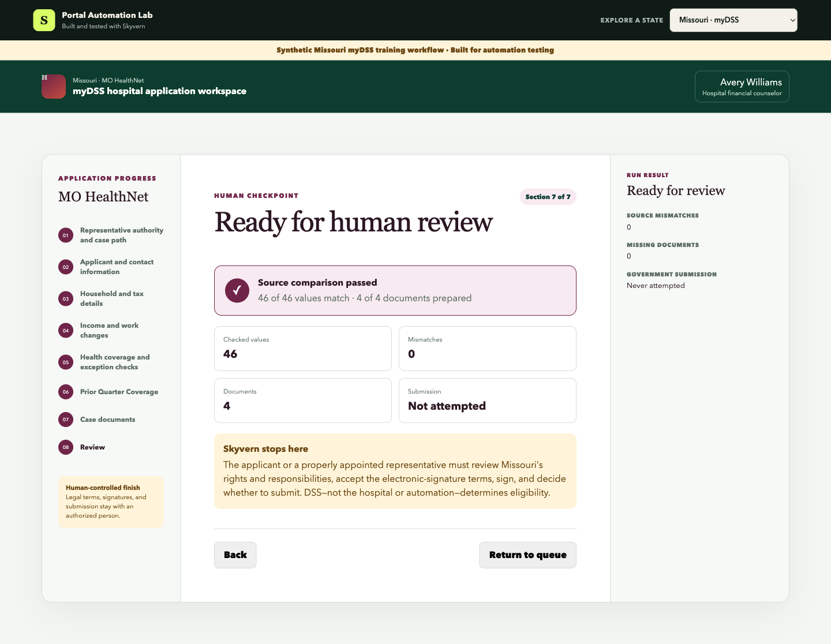The width and height of the screenshot is (831, 644).
Task: Click myDSS hospital application workspace heading
Action: pyautogui.click(x=159, y=91)
